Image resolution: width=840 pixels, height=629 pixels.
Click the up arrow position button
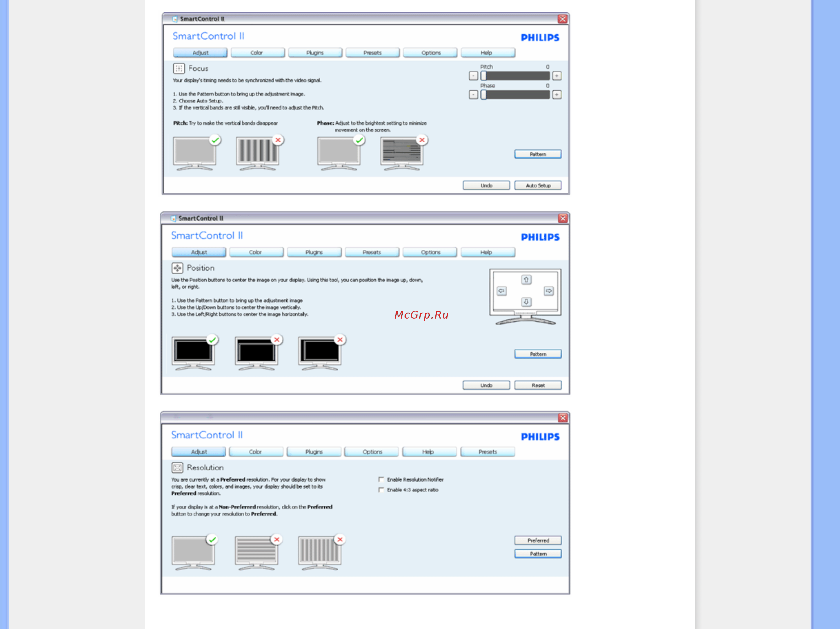(x=526, y=280)
